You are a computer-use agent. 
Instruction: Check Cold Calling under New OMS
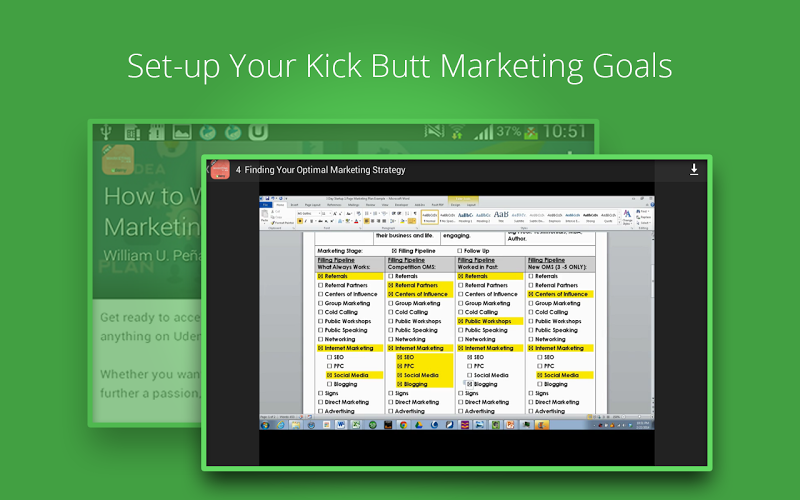[531, 312]
